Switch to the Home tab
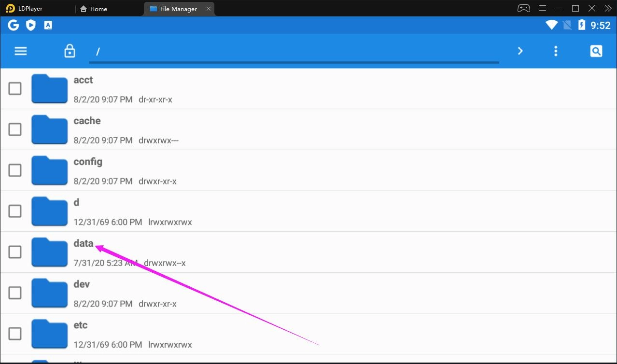Viewport: 617px width, 364px height. point(94,8)
